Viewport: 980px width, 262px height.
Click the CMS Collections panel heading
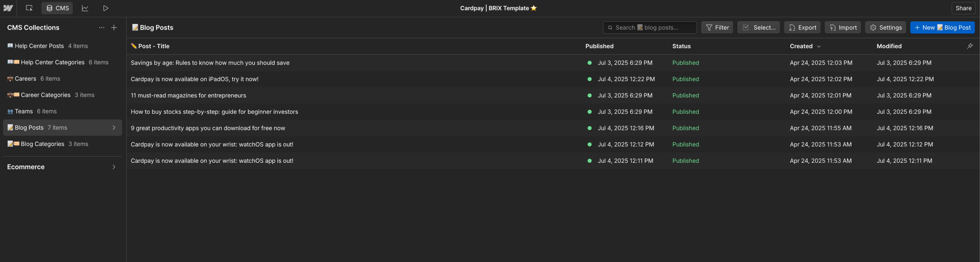(x=33, y=27)
